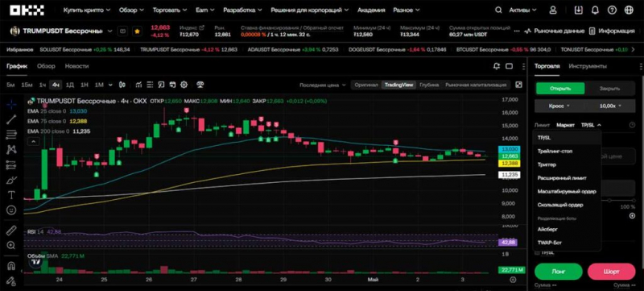This screenshot has height=291, width=644.
Task: Select the zoom-in tool on left toolbar
Action: (x=11, y=245)
